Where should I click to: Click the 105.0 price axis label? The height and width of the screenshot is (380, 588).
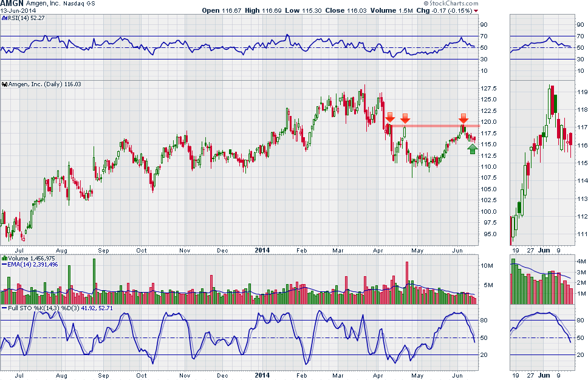488,189
